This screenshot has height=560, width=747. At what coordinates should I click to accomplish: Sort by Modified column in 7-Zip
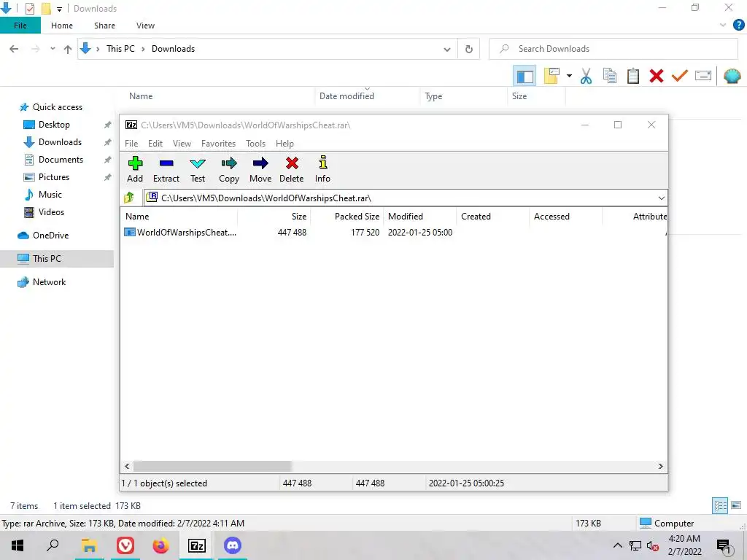(420, 216)
